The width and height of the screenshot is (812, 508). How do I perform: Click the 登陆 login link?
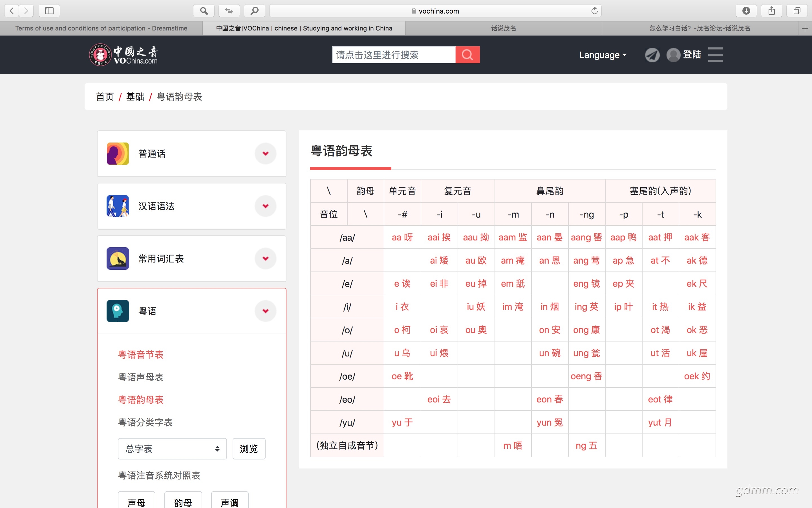point(692,55)
